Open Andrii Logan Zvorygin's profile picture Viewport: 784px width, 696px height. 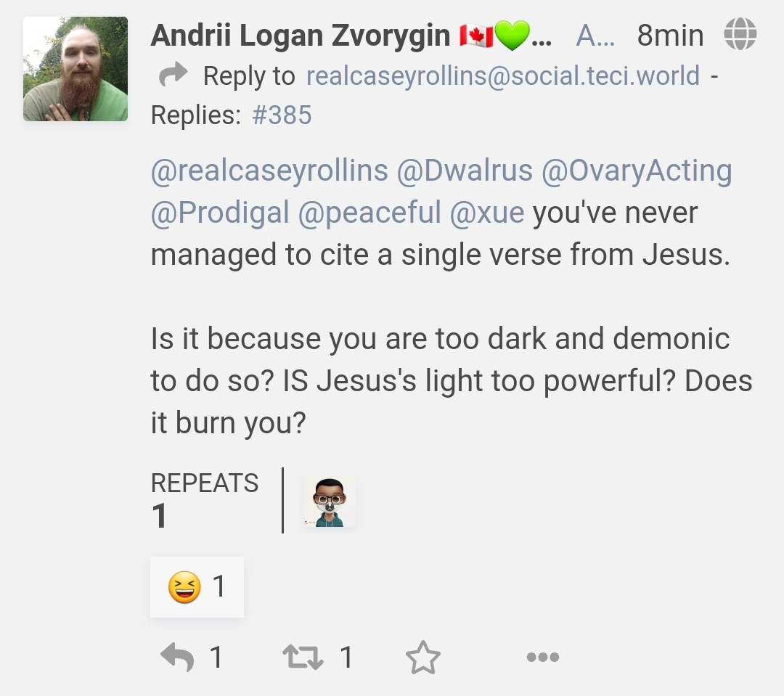75,69
